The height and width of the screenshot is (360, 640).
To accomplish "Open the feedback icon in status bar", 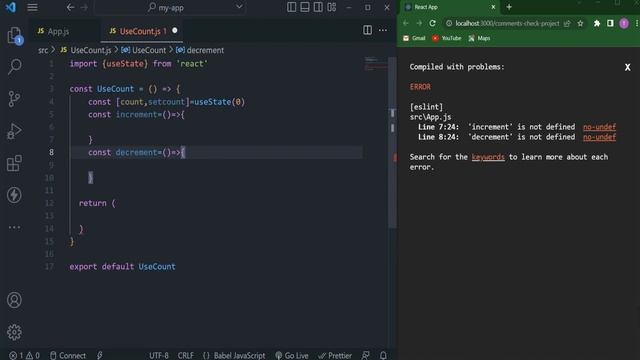I will pos(366,356).
